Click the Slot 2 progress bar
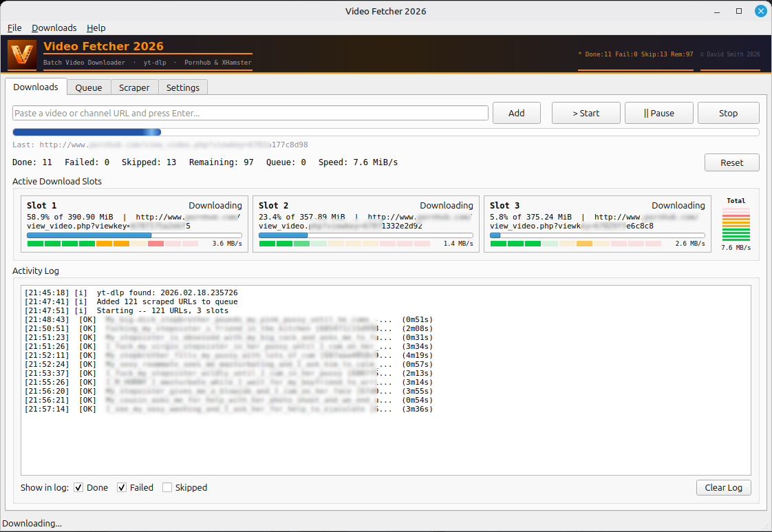The width and height of the screenshot is (772, 532). coord(365,235)
